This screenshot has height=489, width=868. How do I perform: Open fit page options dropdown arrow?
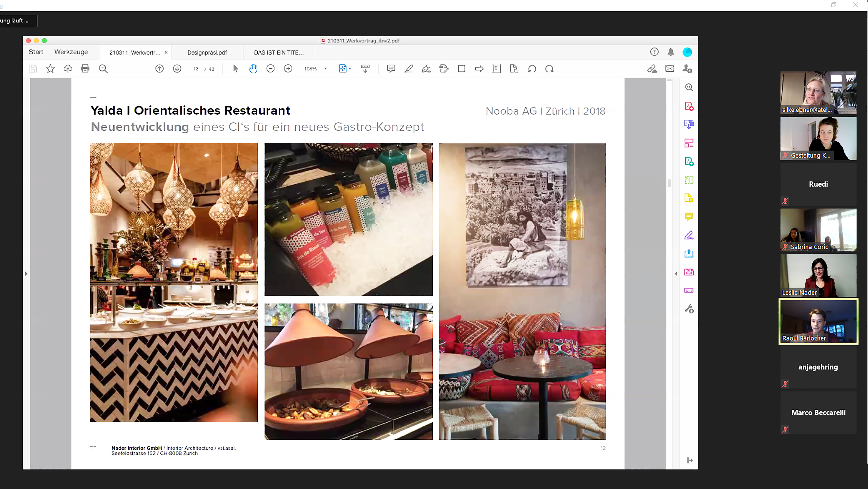point(350,69)
